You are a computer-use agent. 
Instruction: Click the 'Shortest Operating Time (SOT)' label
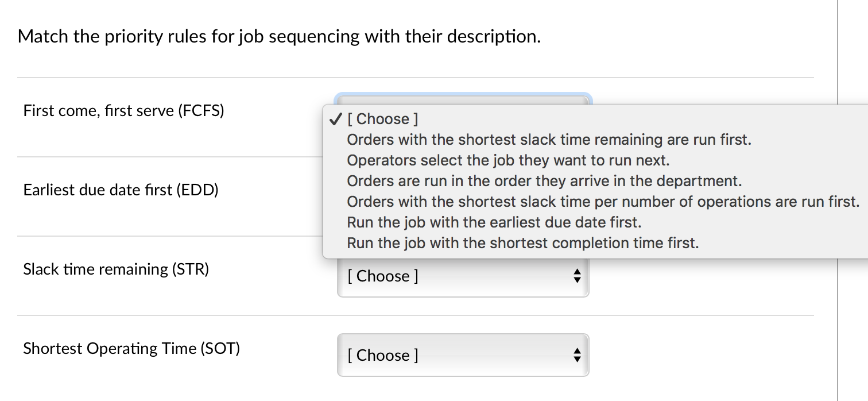click(131, 348)
